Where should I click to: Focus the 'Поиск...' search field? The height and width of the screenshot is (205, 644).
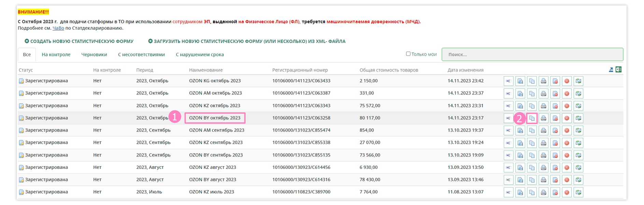(532, 55)
